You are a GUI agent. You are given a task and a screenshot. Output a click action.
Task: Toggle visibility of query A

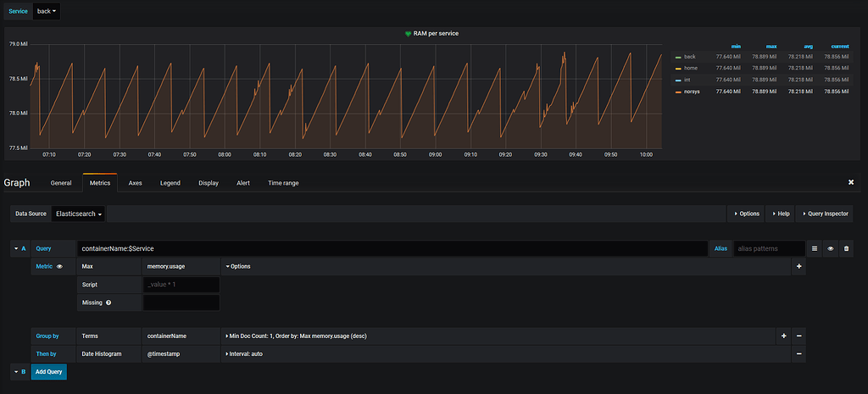coord(831,248)
